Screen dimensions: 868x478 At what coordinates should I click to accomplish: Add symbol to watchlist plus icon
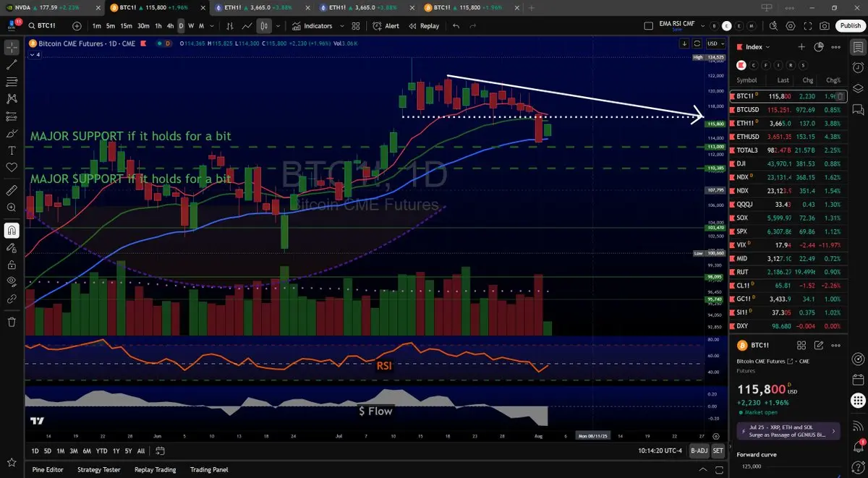pos(801,47)
